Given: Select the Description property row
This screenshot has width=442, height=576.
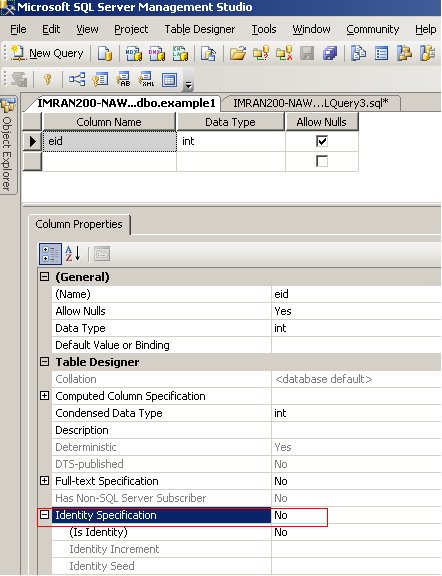Looking at the screenshot, I should (x=246, y=430).
